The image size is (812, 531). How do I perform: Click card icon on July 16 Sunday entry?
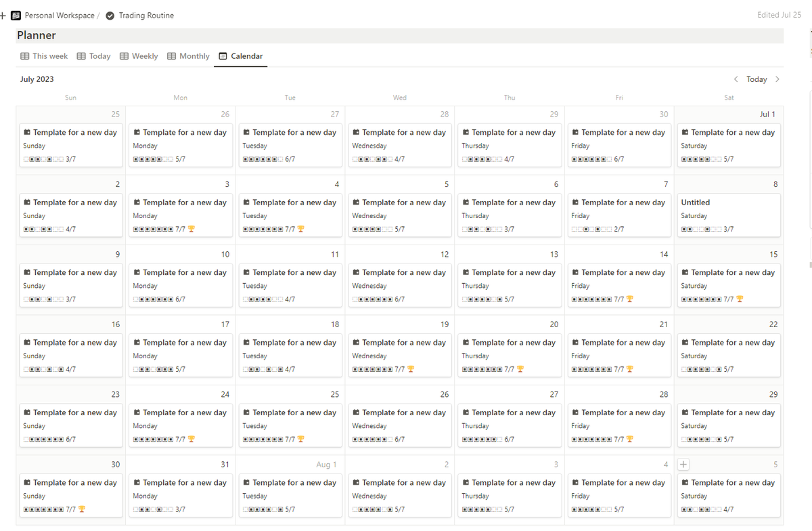pos(27,343)
